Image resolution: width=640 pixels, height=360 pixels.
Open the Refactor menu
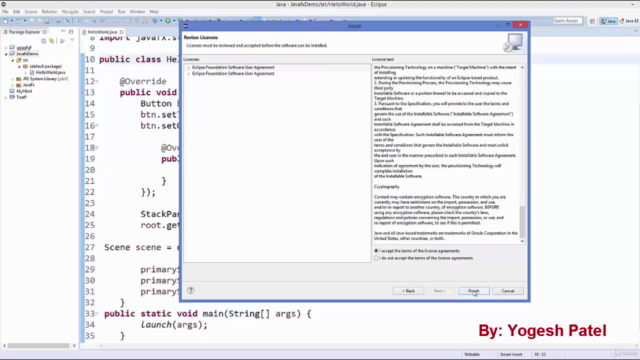coord(49,12)
